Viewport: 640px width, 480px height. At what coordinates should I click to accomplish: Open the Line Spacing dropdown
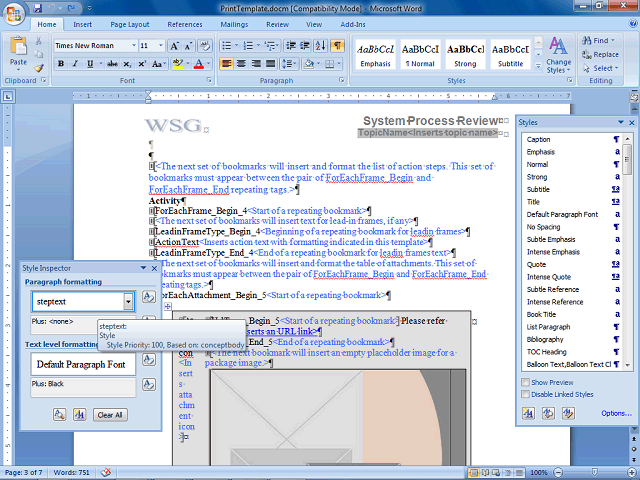coord(289,64)
